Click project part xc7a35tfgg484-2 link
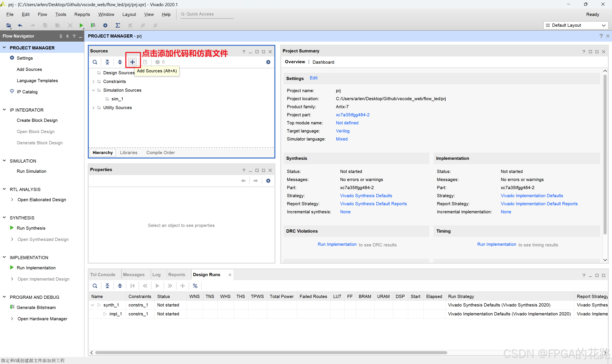612x364 pixels. pyautogui.click(x=352, y=115)
